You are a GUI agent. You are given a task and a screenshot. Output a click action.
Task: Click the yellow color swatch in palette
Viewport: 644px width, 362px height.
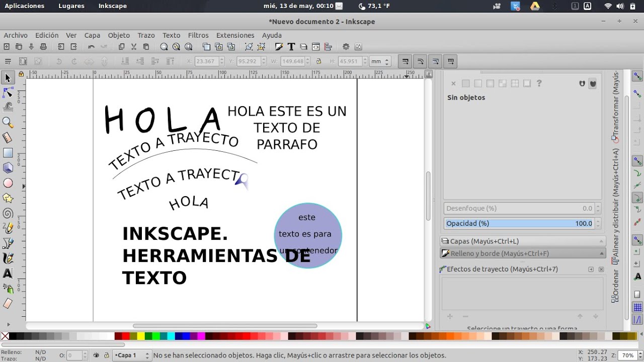[x=141, y=336]
